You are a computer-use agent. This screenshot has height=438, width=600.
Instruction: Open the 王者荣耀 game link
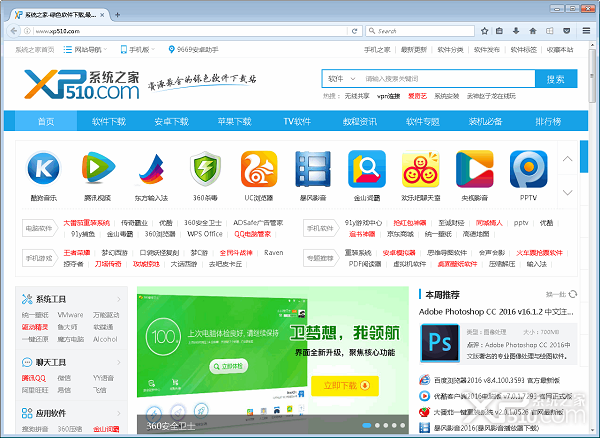[x=77, y=252]
